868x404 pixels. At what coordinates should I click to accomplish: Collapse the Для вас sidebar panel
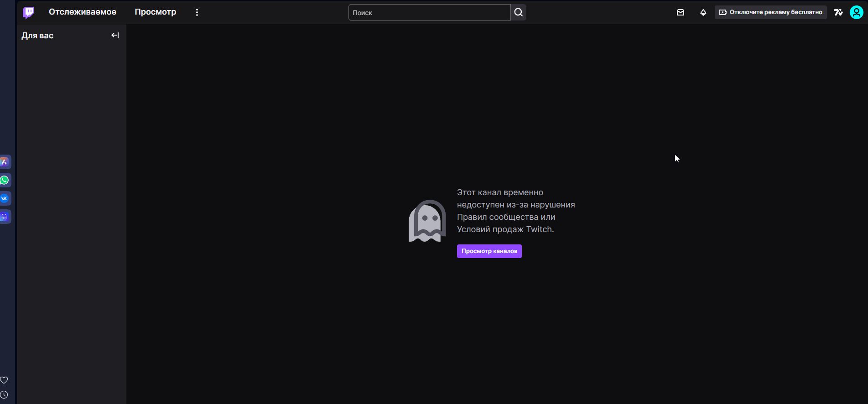pos(115,35)
